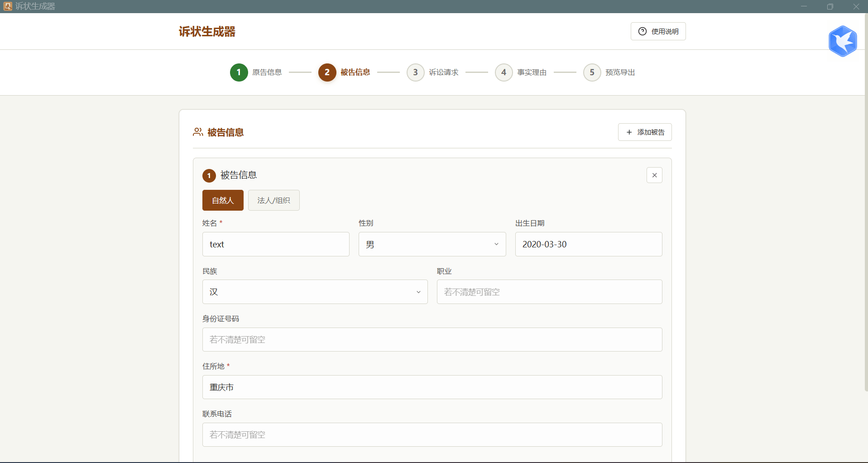Go to step 4 事实理由 circle
Screen dimensions: 868x463
pos(504,72)
